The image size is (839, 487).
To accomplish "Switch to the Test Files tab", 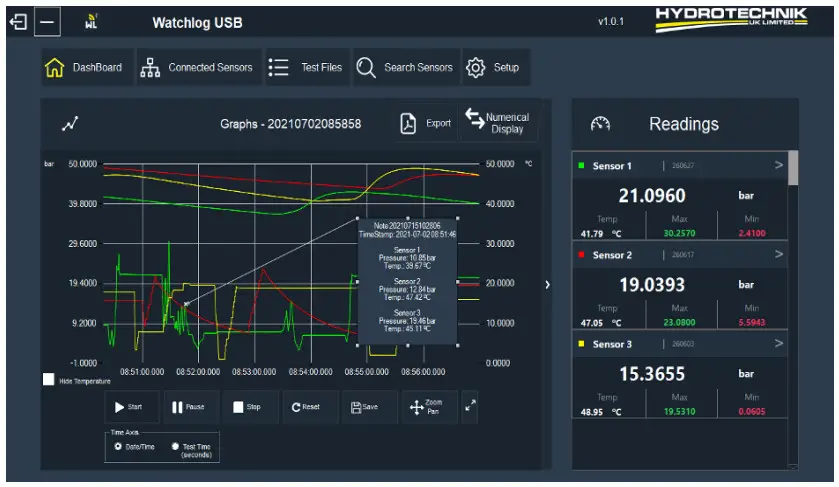I will point(307,67).
